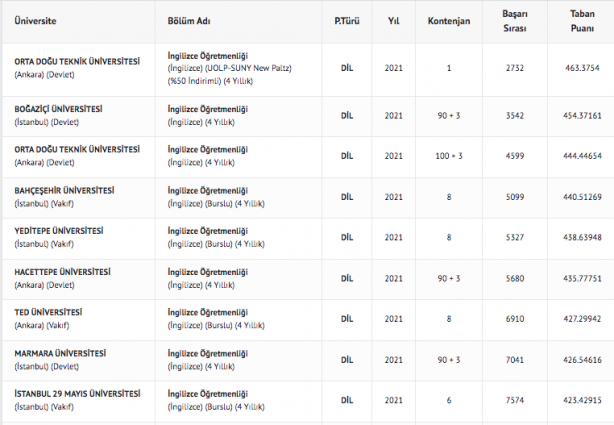
Task: Click the Üniversite column header
Action: (x=36, y=20)
